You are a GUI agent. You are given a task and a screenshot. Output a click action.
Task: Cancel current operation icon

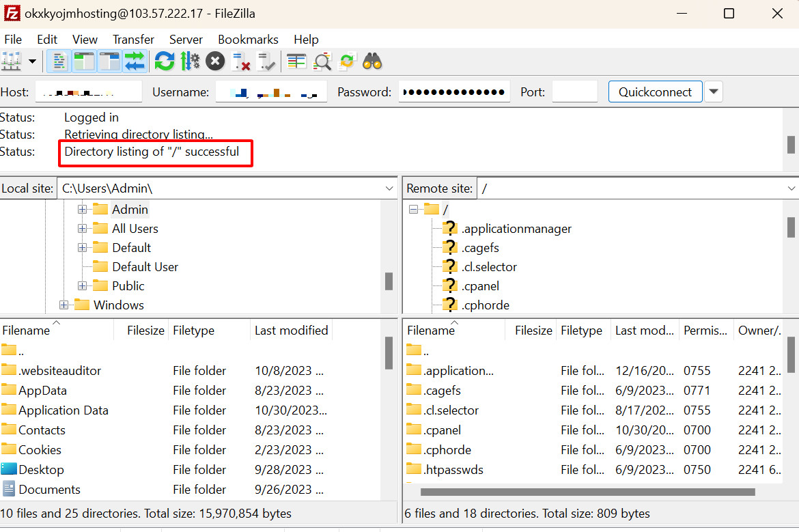pos(215,61)
